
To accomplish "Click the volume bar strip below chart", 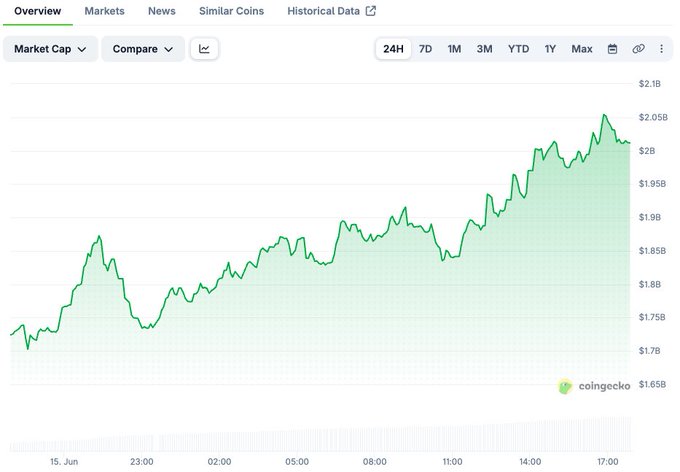I will click(x=320, y=435).
